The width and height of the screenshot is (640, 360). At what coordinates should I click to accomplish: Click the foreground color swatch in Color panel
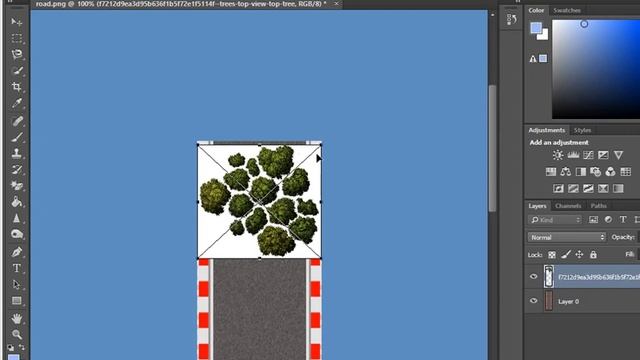click(x=536, y=28)
